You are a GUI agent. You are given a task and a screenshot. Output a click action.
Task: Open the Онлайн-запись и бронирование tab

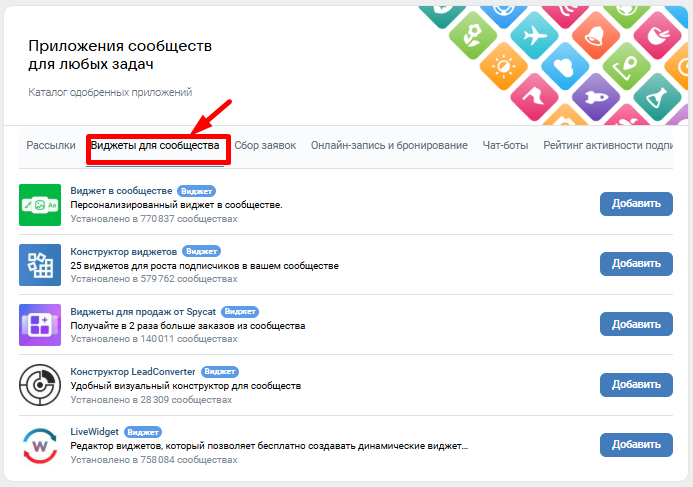389,145
